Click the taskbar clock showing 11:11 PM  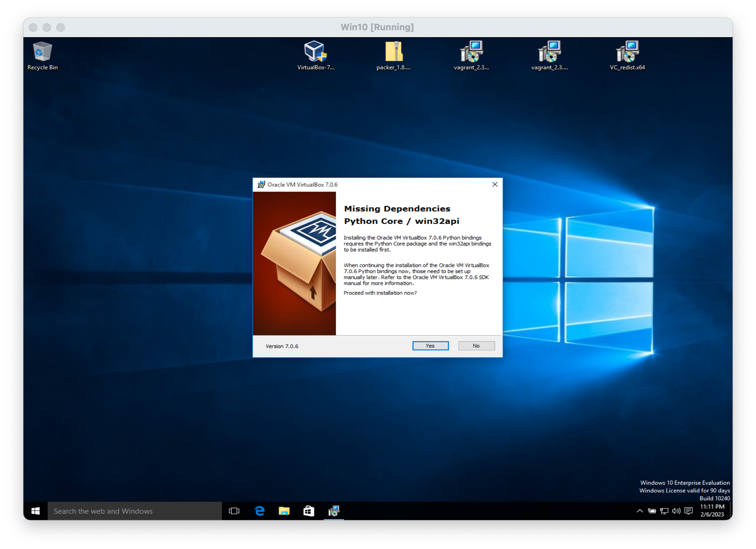(712, 510)
